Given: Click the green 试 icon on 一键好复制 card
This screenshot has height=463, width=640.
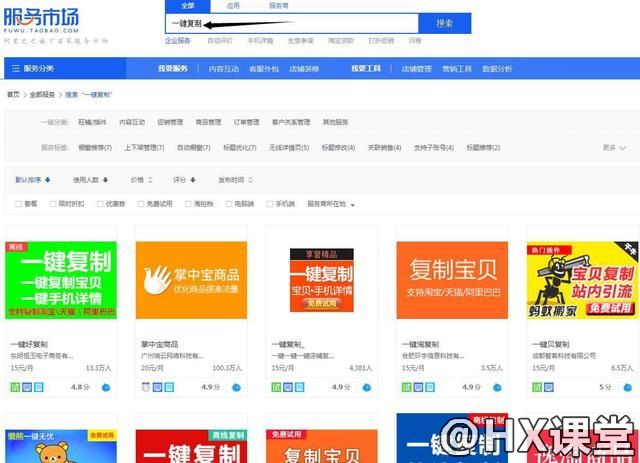Looking at the screenshot, I should pos(15,387).
